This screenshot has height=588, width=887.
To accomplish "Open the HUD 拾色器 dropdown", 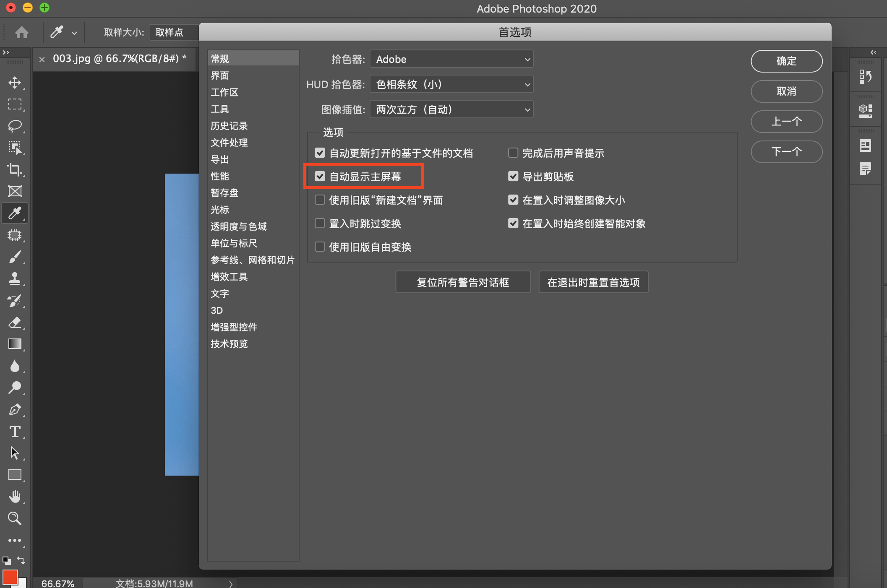I will click(451, 84).
